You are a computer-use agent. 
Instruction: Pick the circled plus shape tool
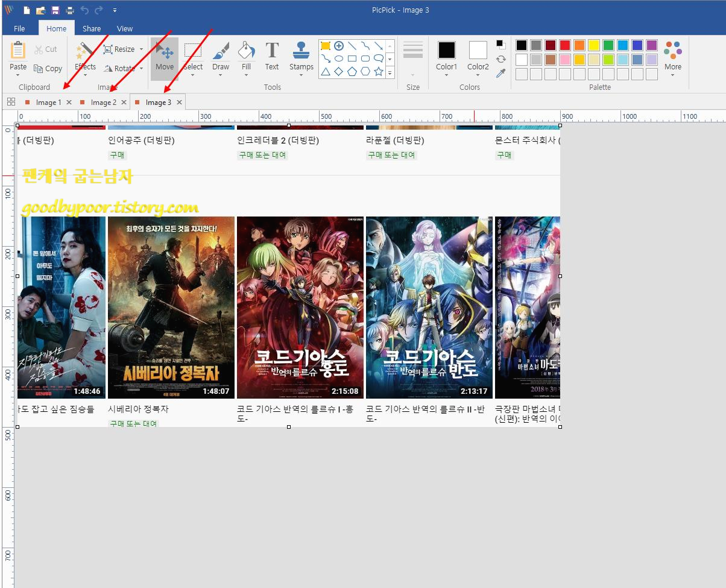pyautogui.click(x=339, y=46)
